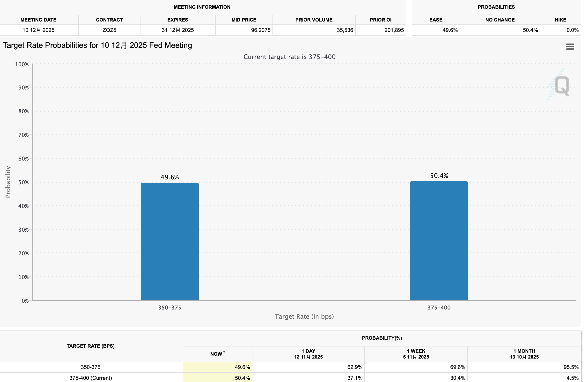Screen dimensions: 588x382
Task: Select the 1 DAY column header
Action: [x=308, y=354]
